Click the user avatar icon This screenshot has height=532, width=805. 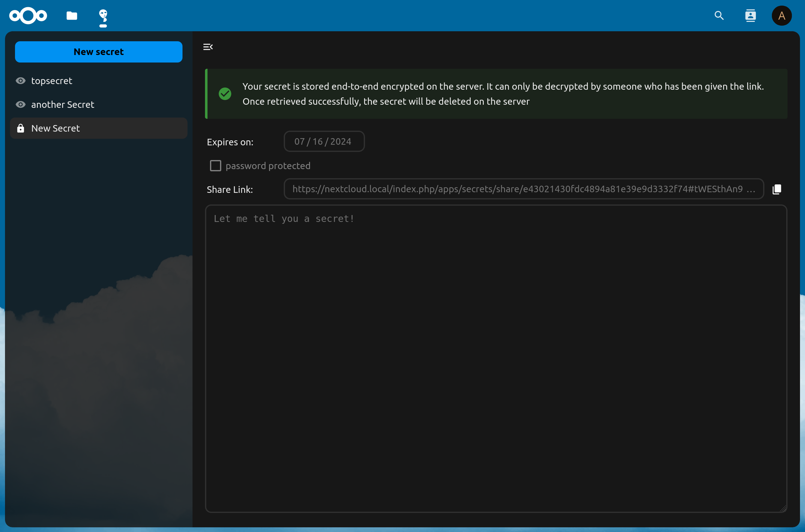(782, 16)
